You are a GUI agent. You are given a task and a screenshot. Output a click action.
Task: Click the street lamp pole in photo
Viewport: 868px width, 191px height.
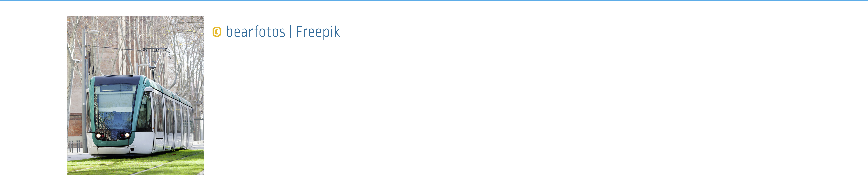point(84,91)
